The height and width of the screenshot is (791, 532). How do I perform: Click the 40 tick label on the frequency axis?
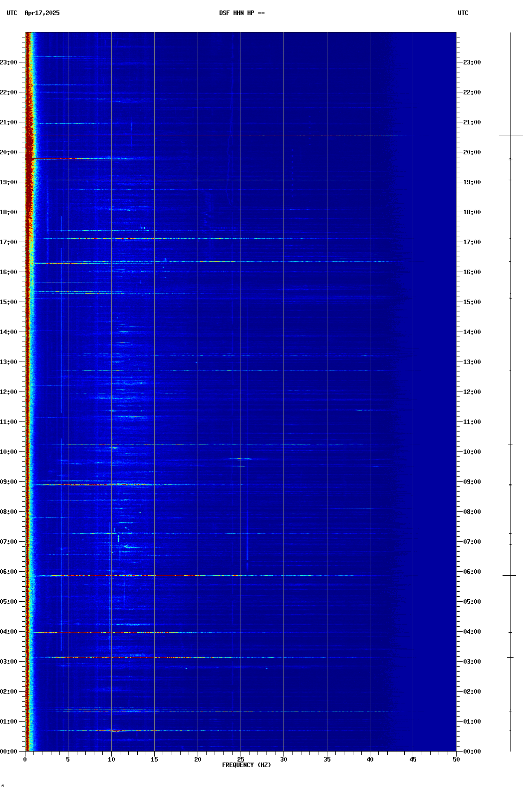(x=370, y=759)
